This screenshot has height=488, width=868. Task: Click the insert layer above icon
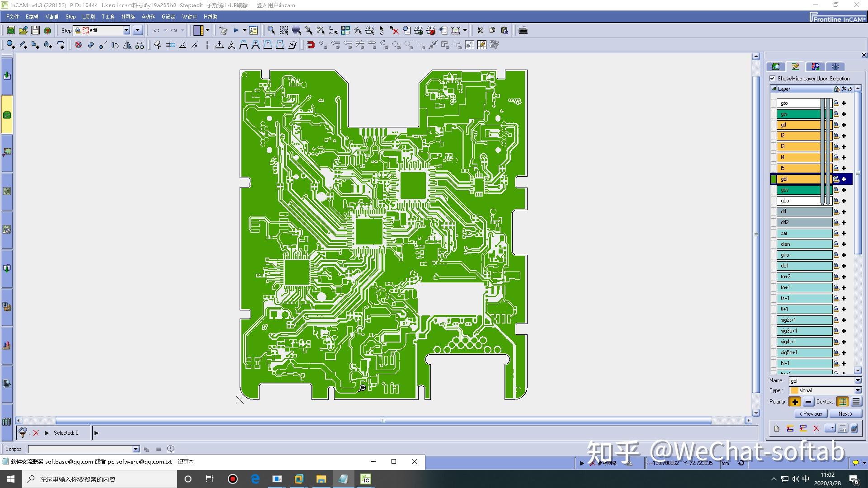click(790, 428)
